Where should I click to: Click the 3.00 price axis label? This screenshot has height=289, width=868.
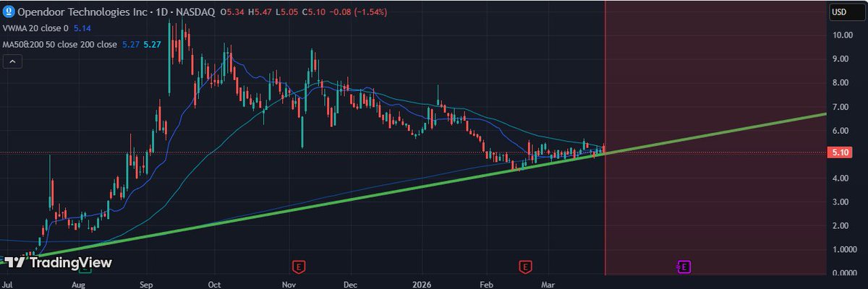pyautogui.click(x=842, y=202)
